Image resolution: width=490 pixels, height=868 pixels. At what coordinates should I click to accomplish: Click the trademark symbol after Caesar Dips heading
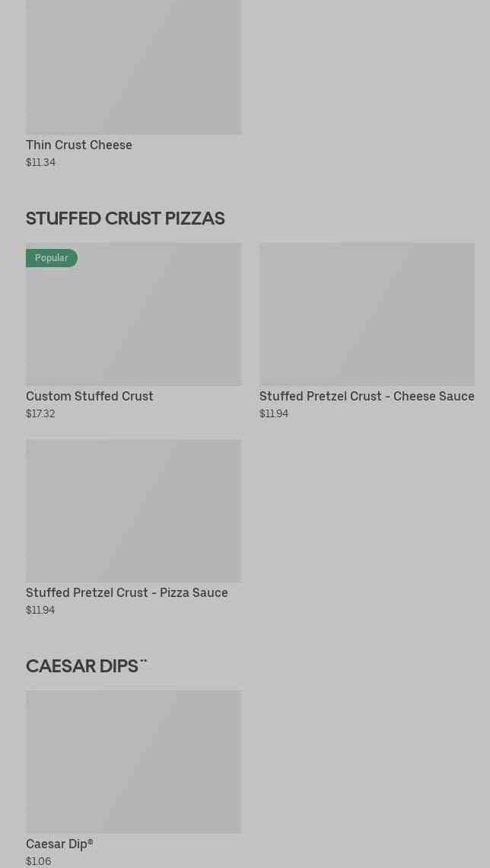[x=144, y=661]
